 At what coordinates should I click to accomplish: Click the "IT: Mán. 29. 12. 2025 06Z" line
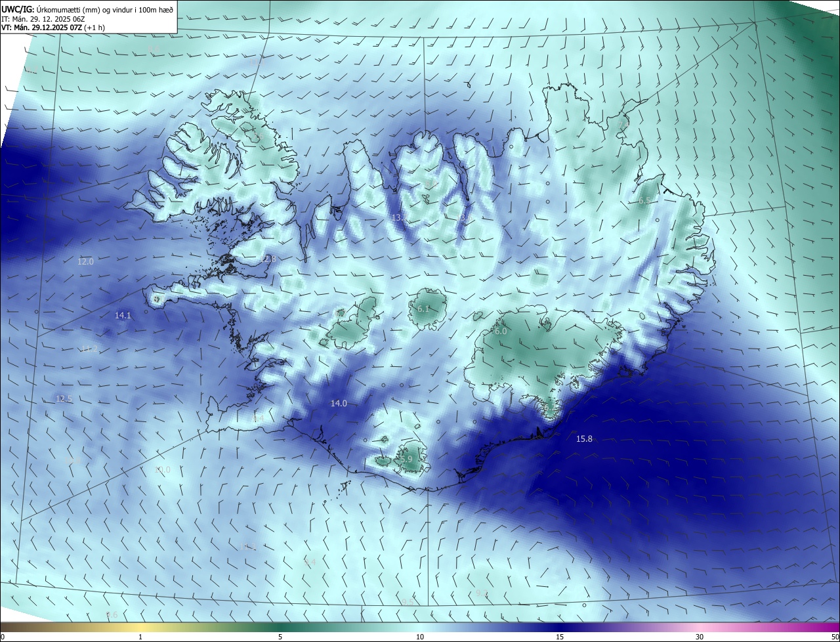pyautogui.click(x=44, y=18)
